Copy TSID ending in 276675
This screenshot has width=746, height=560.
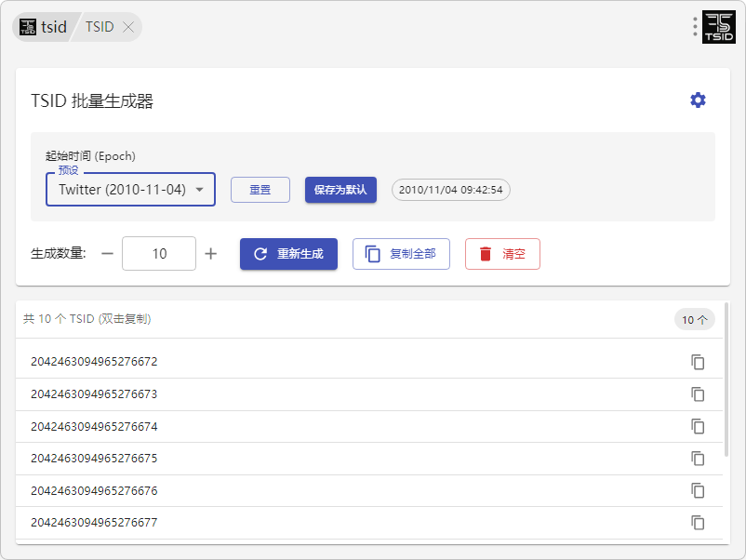pyautogui.click(x=698, y=459)
